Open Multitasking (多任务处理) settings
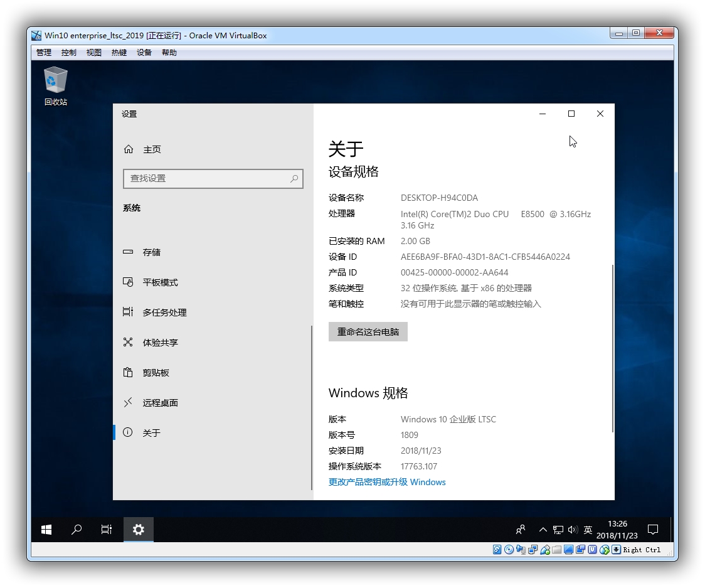The image size is (705, 588). [164, 313]
